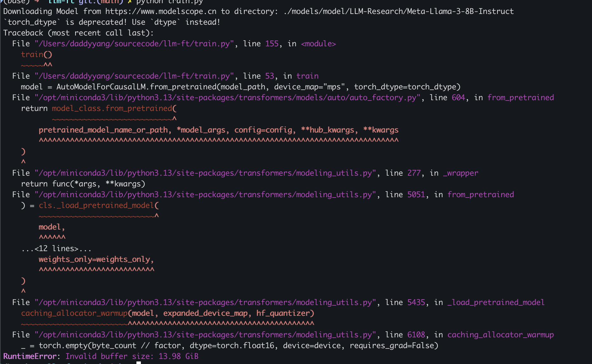
Task: Click the "Invalid buffer size: 13.98 GiB" message
Action: [x=132, y=356]
